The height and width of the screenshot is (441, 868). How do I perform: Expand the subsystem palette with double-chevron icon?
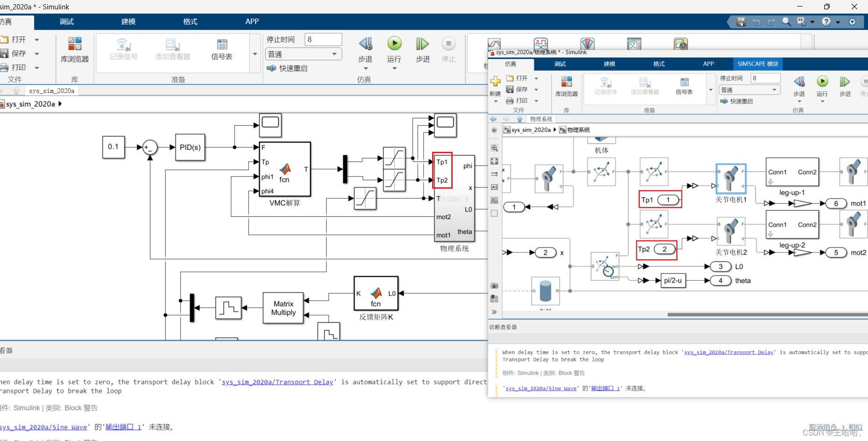point(494,312)
